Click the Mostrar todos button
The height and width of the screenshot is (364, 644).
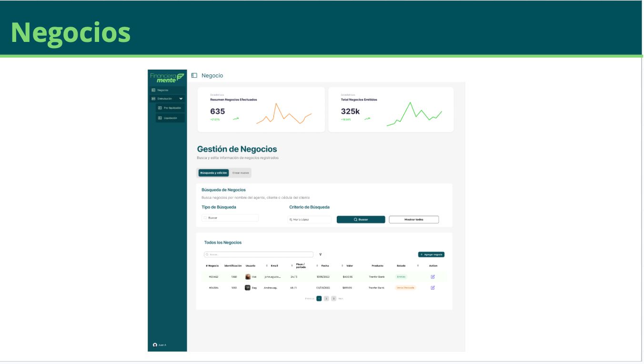click(413, 220)
